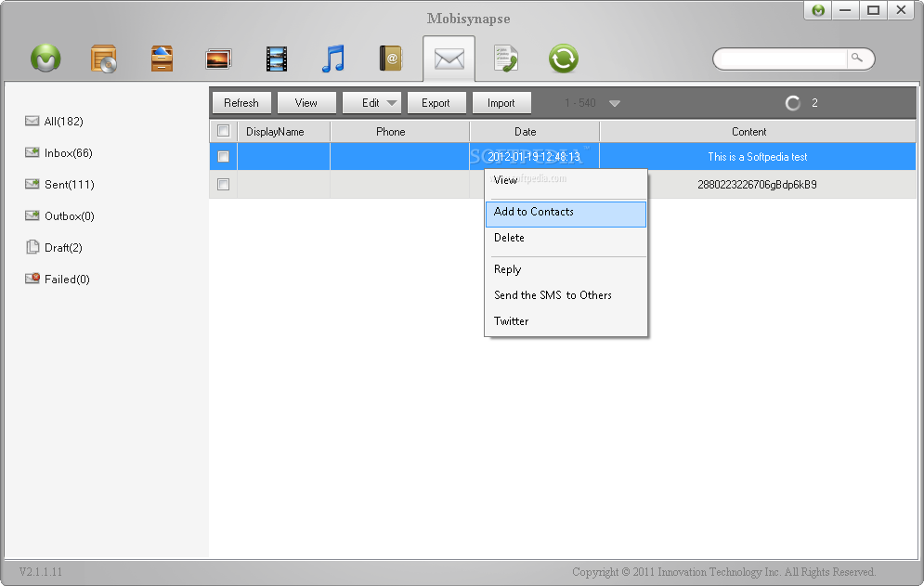Screen dimensions: 924x586
Task: Click the green Mobisynapse titlebar icon
Action: click(818, 10)
